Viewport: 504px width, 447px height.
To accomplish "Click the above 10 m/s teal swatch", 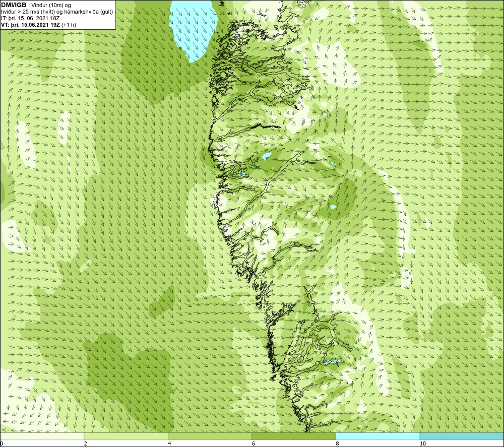I will tap(462, 436).
